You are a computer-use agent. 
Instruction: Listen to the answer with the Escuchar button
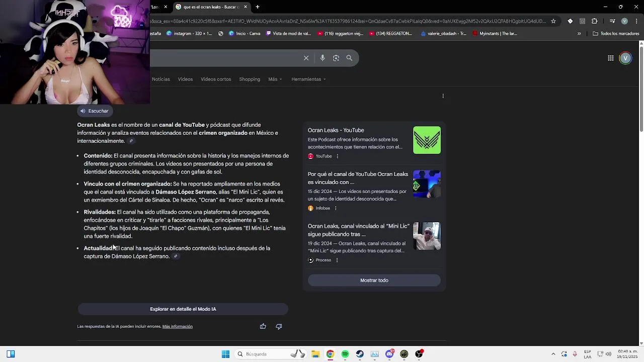point(94,111)
